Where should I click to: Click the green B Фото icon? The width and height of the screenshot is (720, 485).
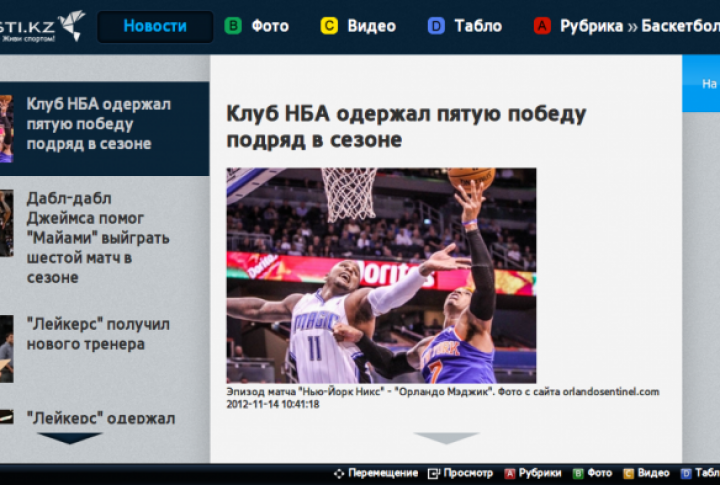click(233, 26)
